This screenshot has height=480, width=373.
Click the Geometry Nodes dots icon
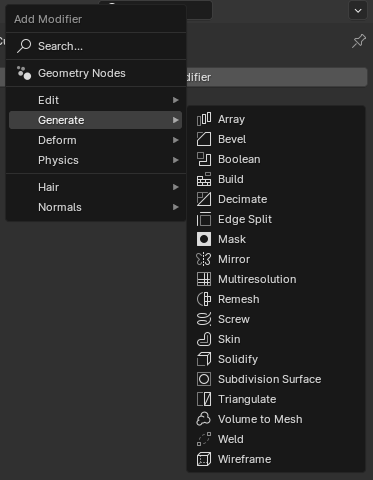(x=24, y=73)
